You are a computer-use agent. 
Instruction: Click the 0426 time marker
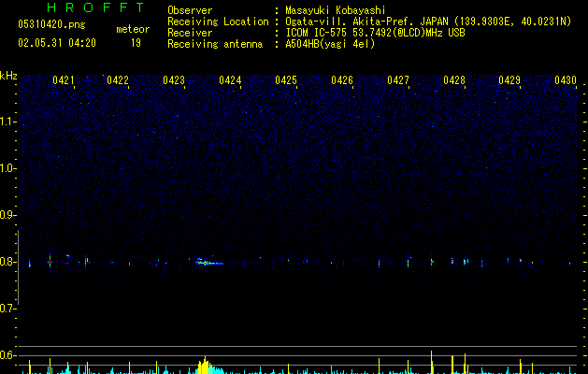(342, 80)
